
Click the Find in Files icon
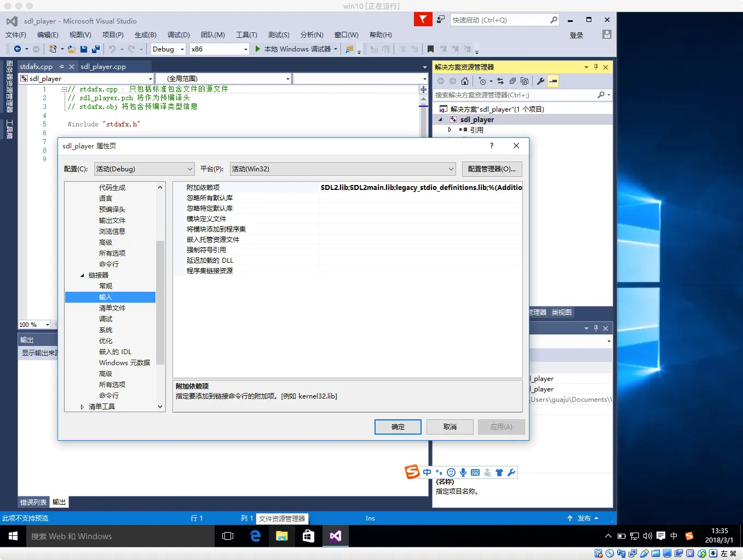[x=349, y=49]
